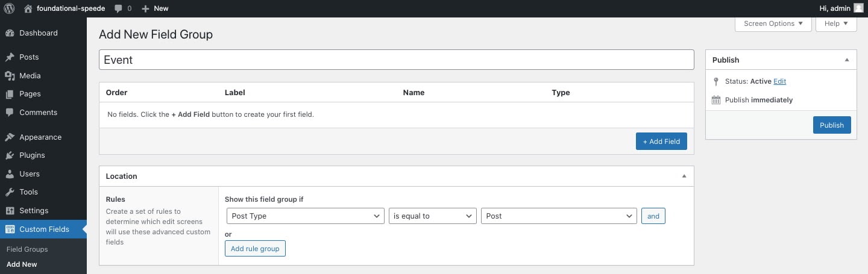Click the Appearance paintbrush icon
Screen dimensions: 868x274
coord(10,137)
